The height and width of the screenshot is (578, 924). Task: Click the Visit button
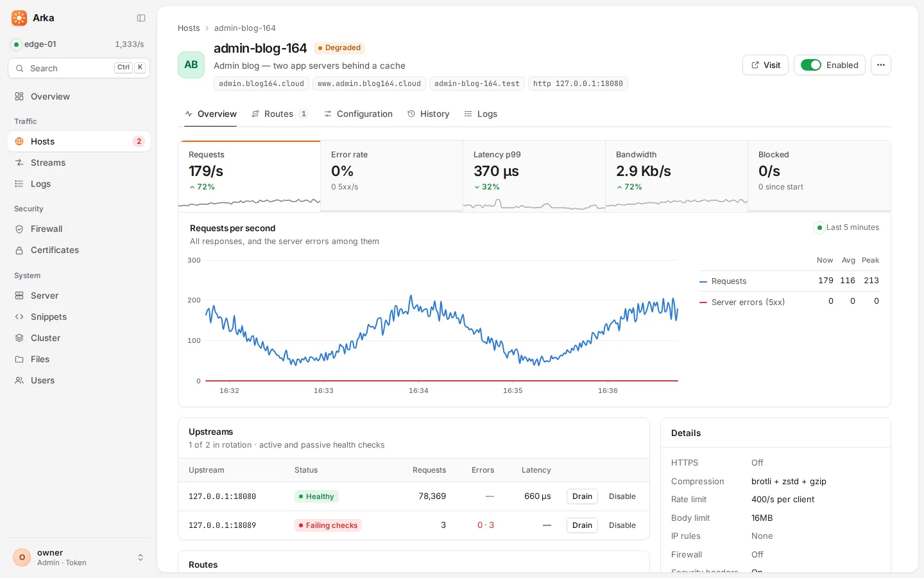[766, 65]
